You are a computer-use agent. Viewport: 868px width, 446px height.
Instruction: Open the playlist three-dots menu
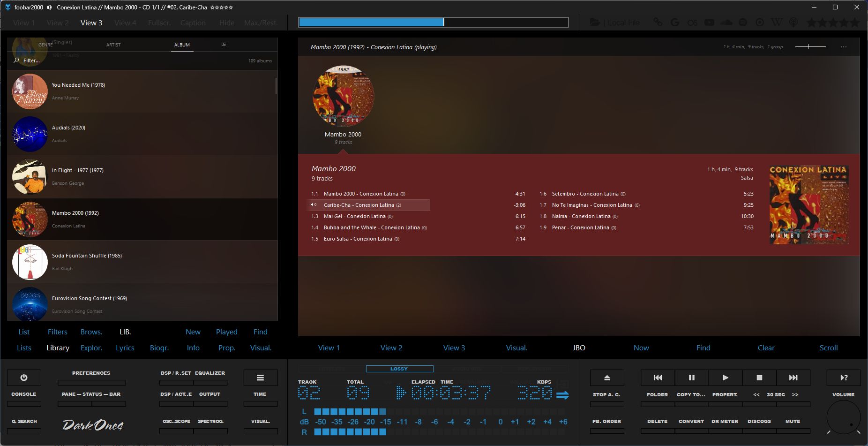[x=844, y=47]
